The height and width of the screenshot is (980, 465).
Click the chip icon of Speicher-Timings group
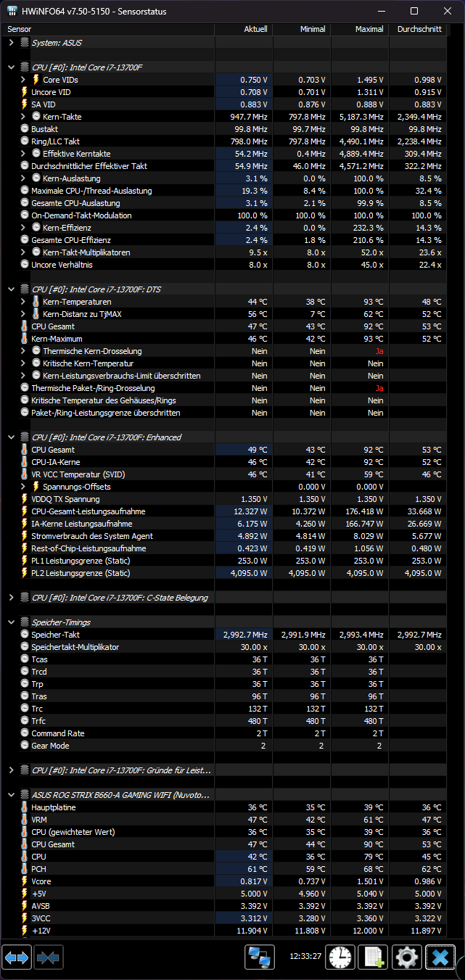click(x=25, y=622)
